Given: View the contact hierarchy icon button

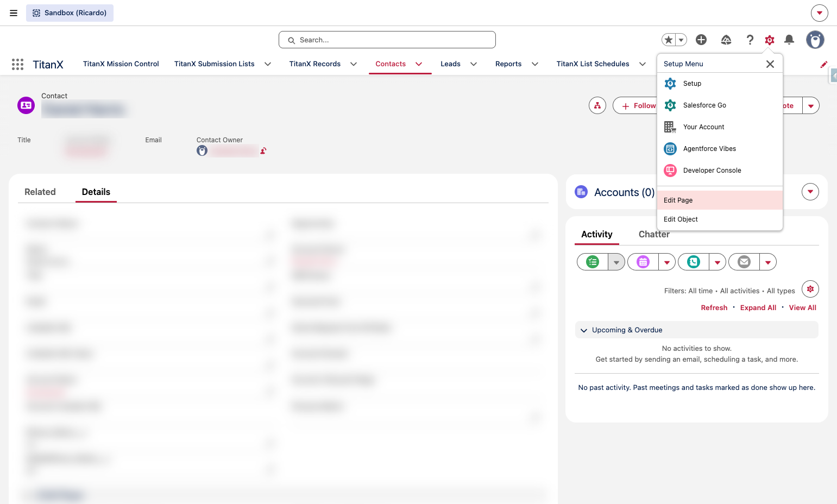Looking at the screenshot, I should [597, 105].
